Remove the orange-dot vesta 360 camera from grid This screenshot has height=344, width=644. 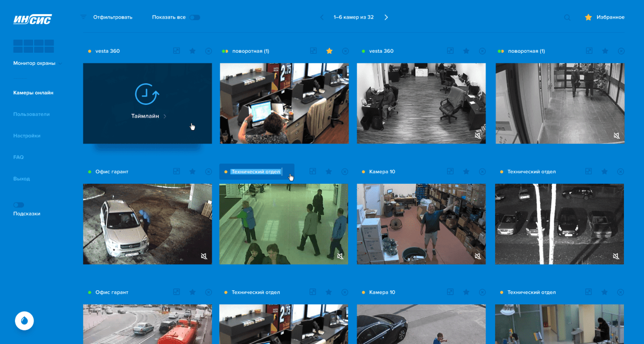tap(209, 51)
